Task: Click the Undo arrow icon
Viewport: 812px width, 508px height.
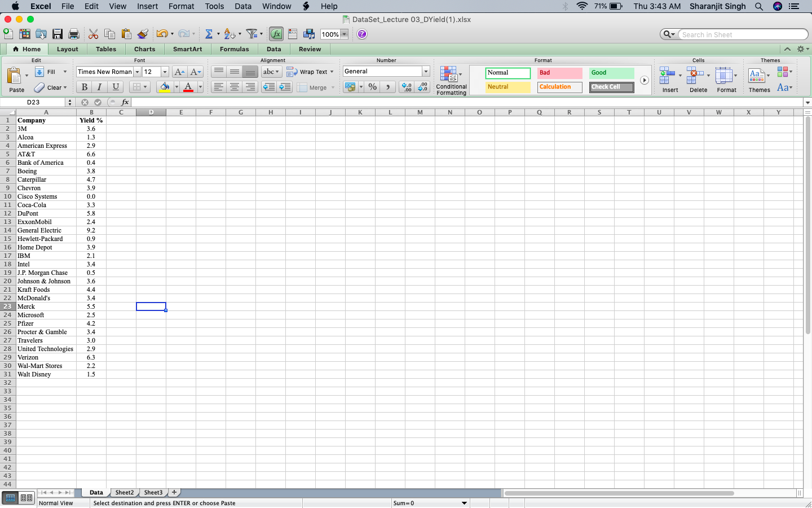Action: click(162, 34)
